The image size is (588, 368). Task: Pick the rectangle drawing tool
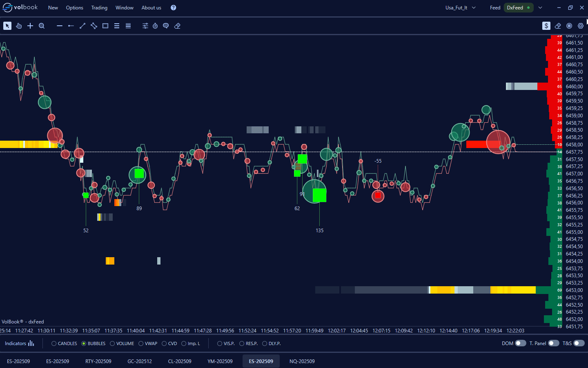point(105,26)
